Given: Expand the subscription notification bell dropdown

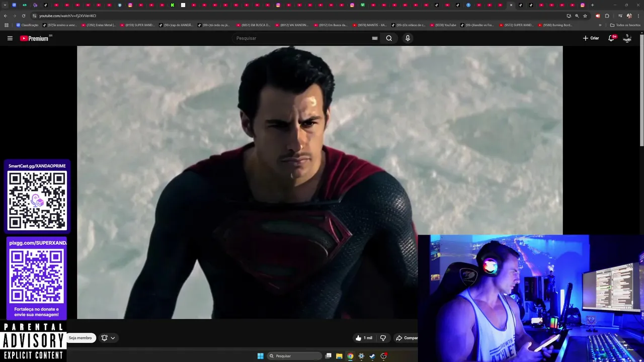Looking at the screenshot, I should 108,338.
